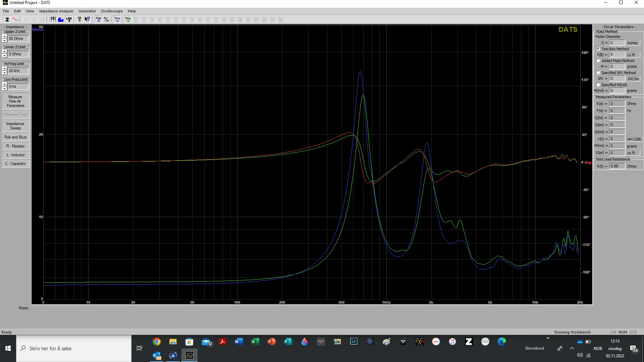Increase the Low Freq Limit stepper

tap(4, 84)
